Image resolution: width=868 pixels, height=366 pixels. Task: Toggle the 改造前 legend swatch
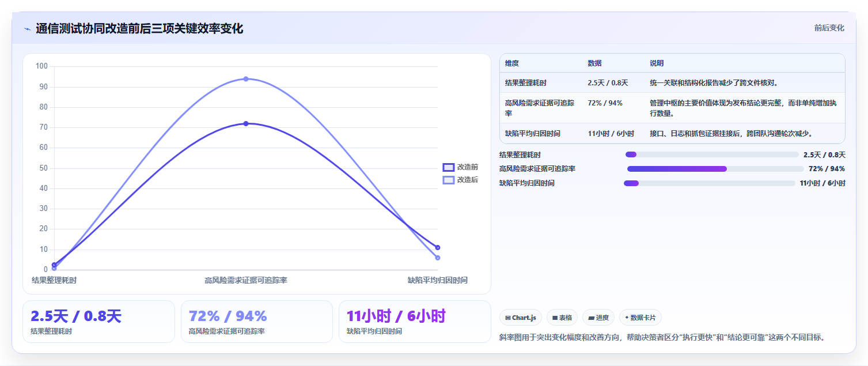(449, 167)
